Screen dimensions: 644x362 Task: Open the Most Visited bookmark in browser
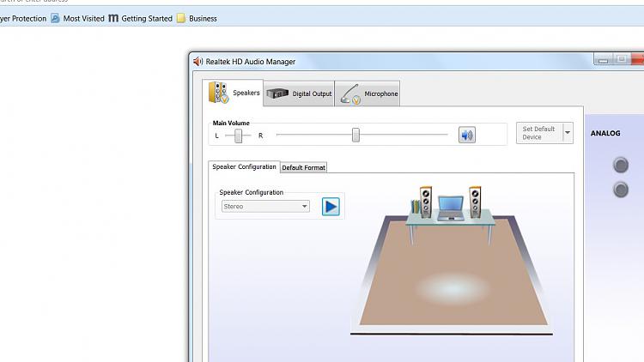coord(77,19)
